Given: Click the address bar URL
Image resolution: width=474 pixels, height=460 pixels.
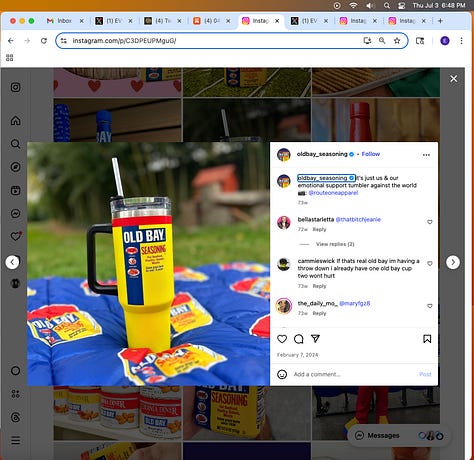Looking at the screenshot, I should 124,41.
